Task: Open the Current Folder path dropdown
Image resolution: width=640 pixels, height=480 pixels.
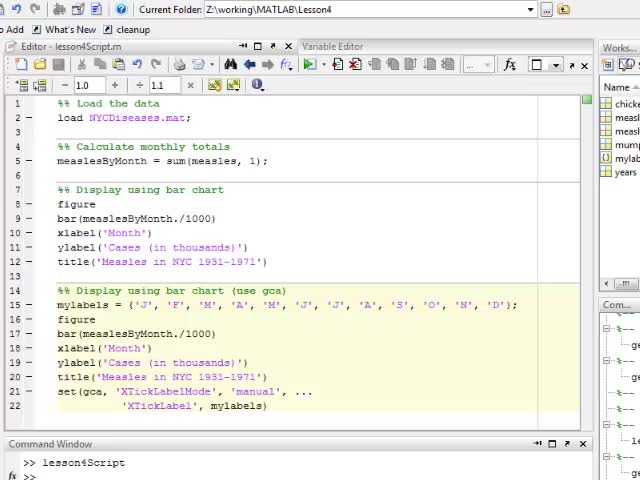Action: click(530, 9)
